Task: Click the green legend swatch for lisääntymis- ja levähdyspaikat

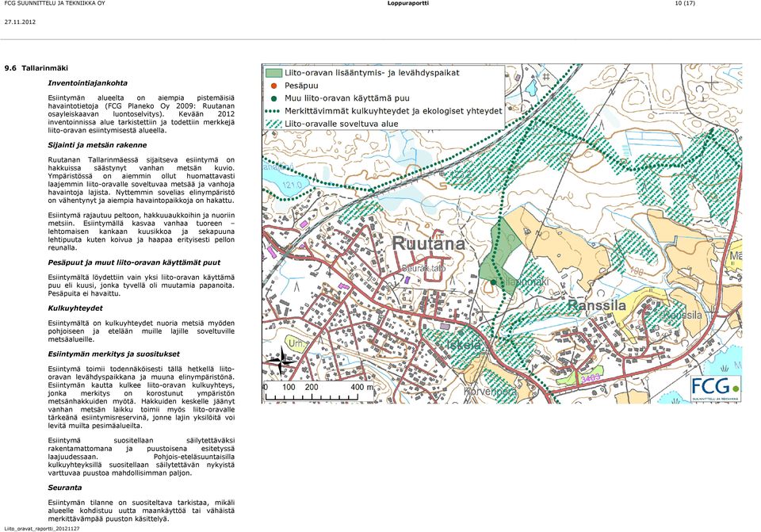Action: point(273,73)
